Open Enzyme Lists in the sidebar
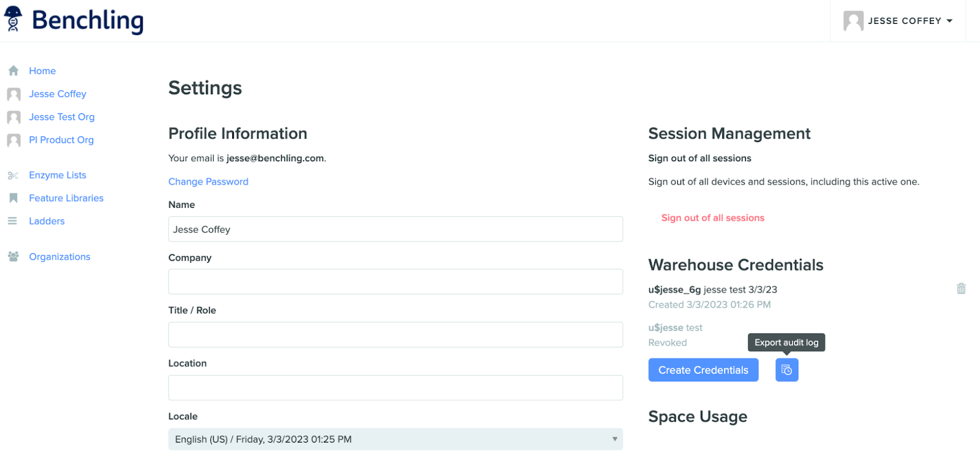Screen dimensions: 980x456 (x=58, y=175)
